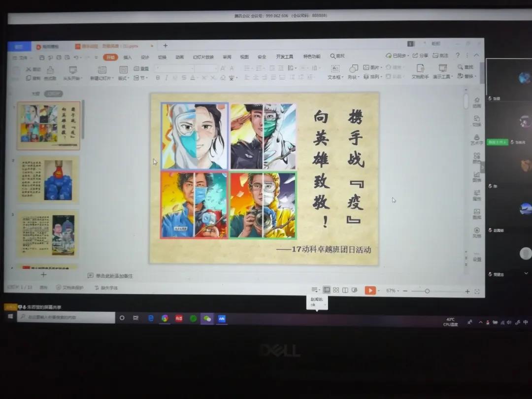
Task: Open the font name combo box
Action: (175, 68)
